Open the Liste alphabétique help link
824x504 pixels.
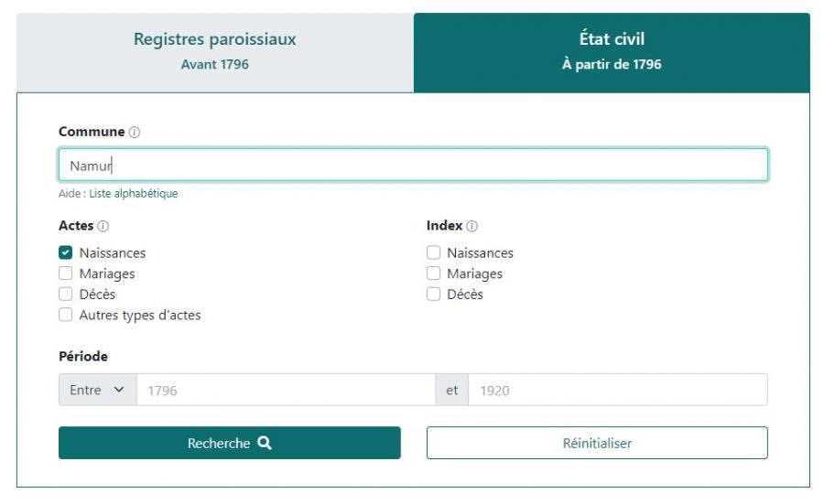(134, 194)
